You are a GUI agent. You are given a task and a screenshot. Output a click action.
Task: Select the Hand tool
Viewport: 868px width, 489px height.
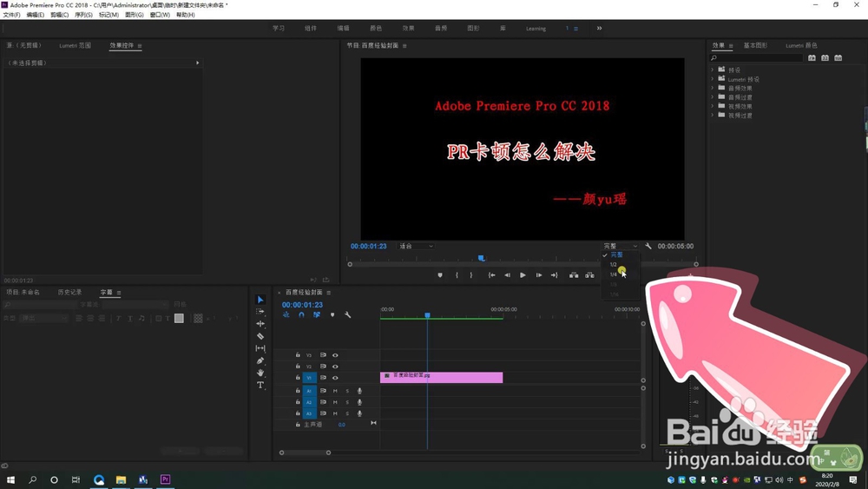pyautogui.click(x=260, y=373)
